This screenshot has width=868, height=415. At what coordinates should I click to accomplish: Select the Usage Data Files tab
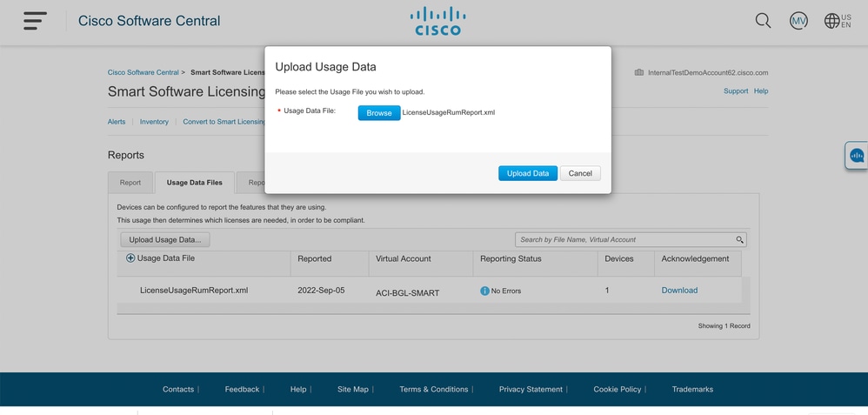(195, 183)
